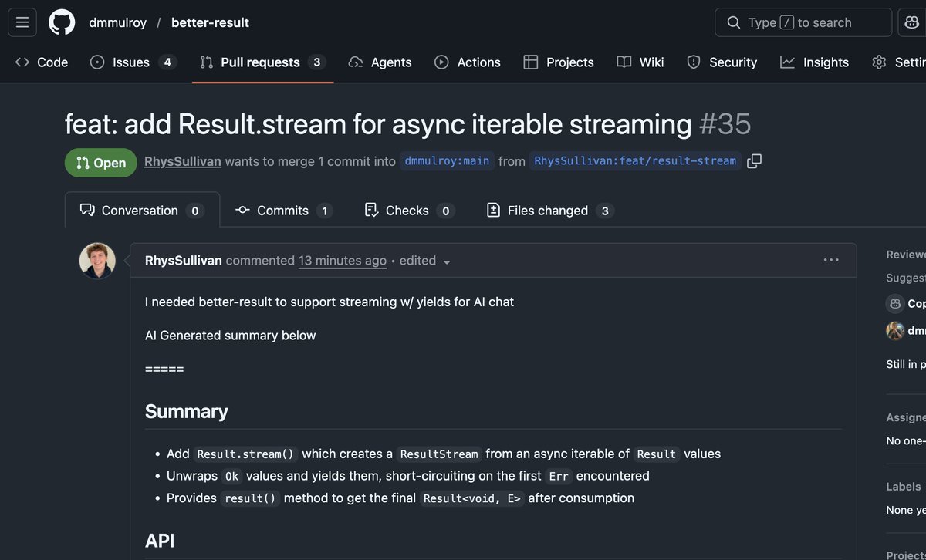Click the dmmulroy reviewer avatar
Screen dimensions: 926x560
pos(895,330)
